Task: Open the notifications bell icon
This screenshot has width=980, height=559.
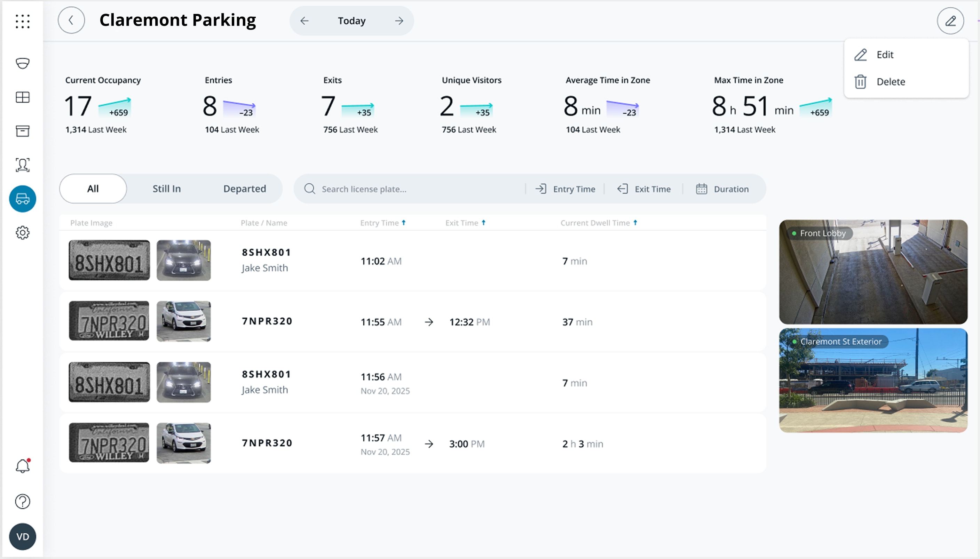Action: pos(23,466)
